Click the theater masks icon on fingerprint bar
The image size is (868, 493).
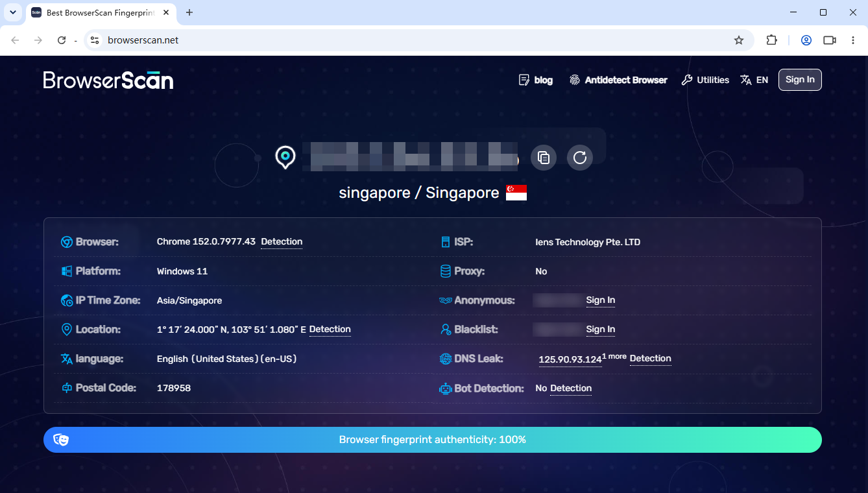pos(61,440)
